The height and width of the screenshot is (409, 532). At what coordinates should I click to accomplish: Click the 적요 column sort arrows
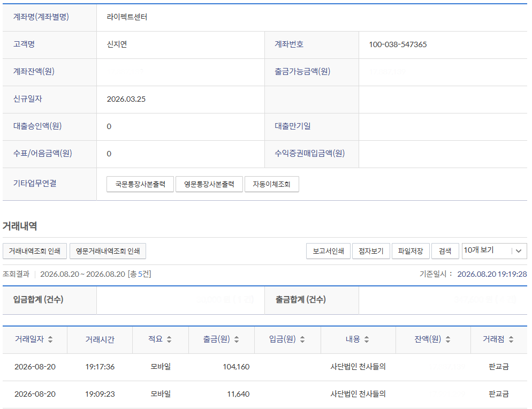pos(169,339)
